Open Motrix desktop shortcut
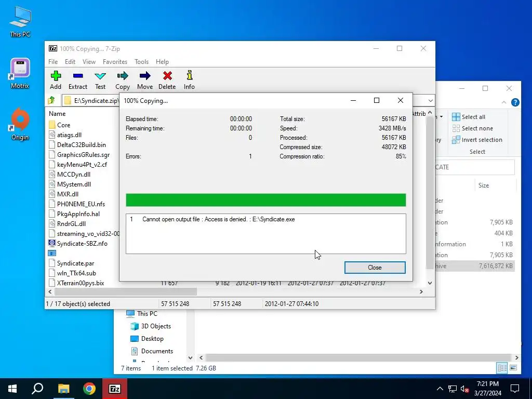 coord(20,73)
